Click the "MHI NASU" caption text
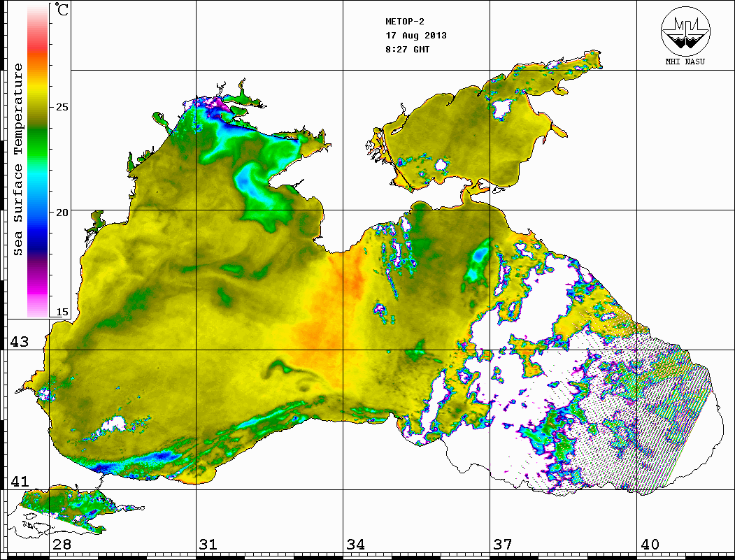This screenshot has width=735, height=560. pyautogui.click(x=685, y=62)
